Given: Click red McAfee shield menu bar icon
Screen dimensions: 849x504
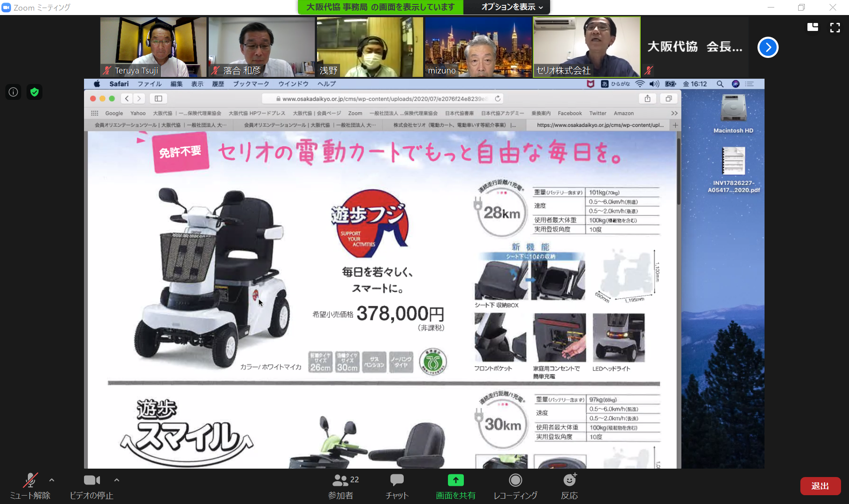Looking at the screenshot, I should tap(590, 84).
